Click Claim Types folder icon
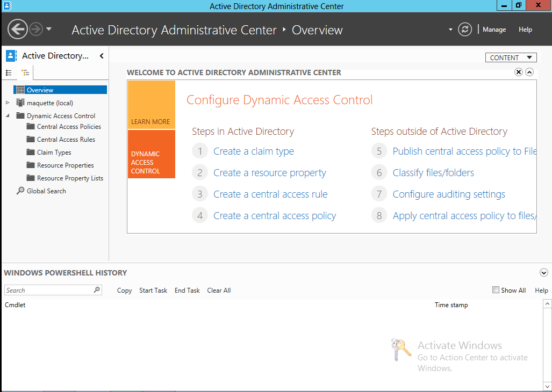The image size is (552, 392). coord(31,152)
